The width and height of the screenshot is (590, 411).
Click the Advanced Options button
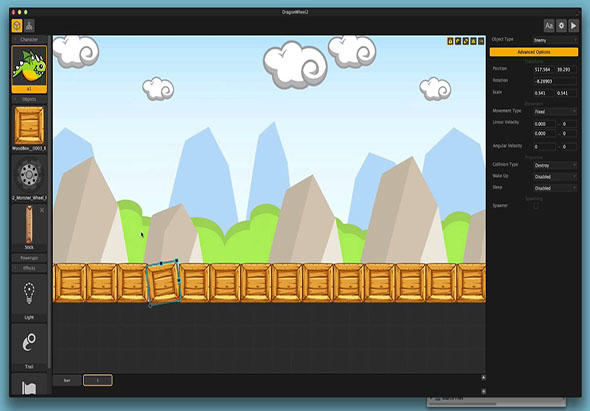[534, 52]
